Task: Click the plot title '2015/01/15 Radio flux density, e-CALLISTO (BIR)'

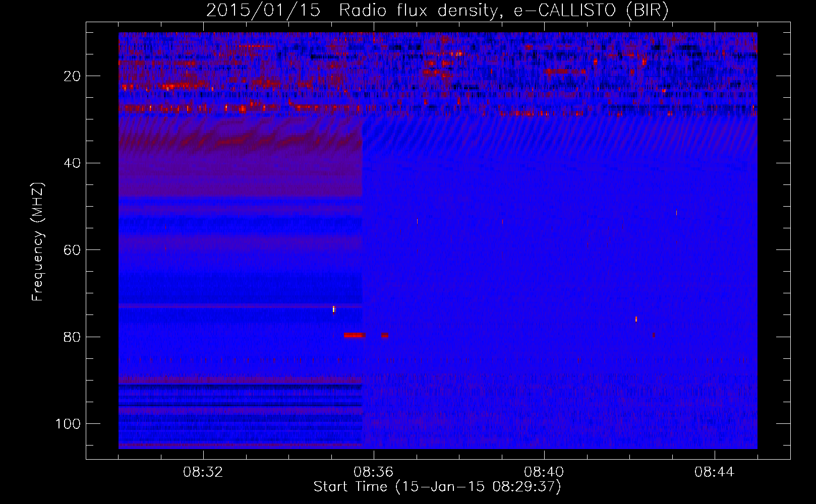Action: coord(437,11)
